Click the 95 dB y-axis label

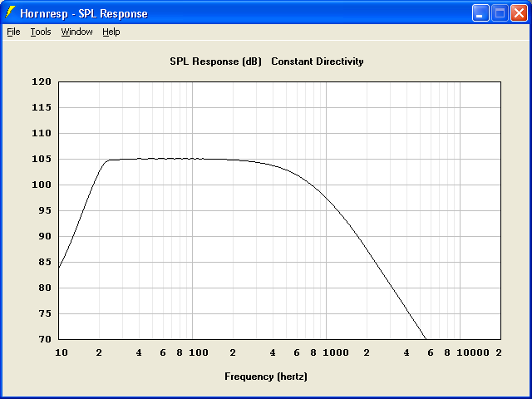[44, 210]
